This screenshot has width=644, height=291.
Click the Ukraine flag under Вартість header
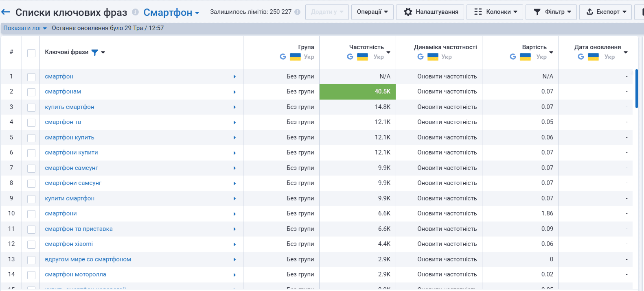pos(525,56)
